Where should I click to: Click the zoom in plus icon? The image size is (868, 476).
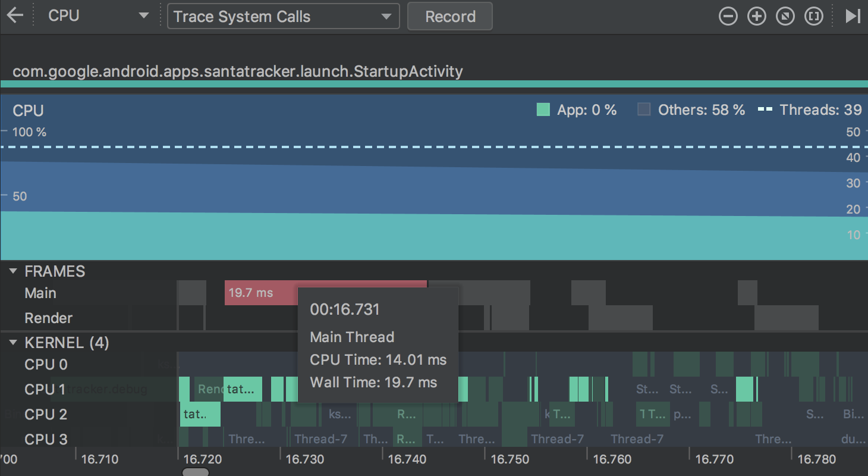756,17
